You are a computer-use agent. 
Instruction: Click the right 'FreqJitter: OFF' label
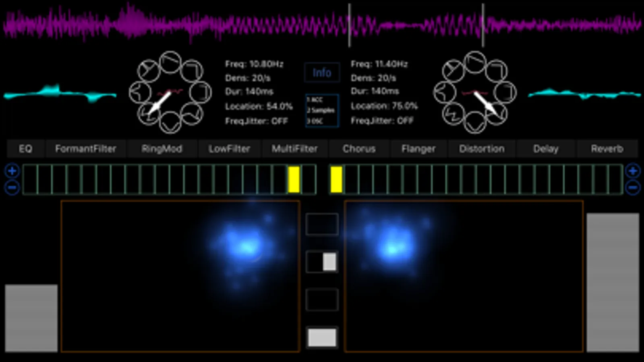pyautogui.click(x=382, y=121)
